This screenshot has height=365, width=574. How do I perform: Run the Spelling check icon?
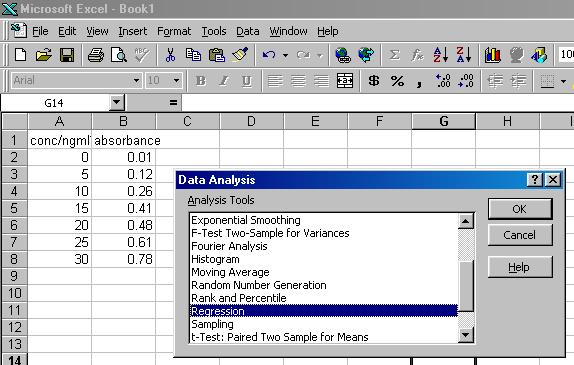[142, 55]
